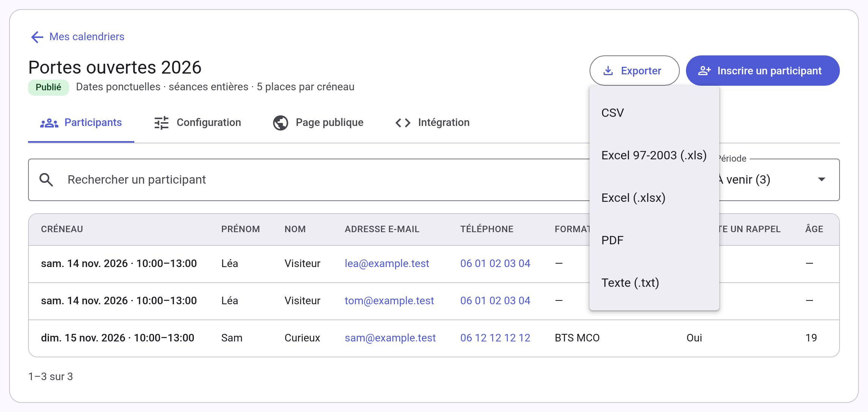The height and width of the screenshot is (412, 868).
Task: Switch to the Configuration tab
Action: (197, 123)
